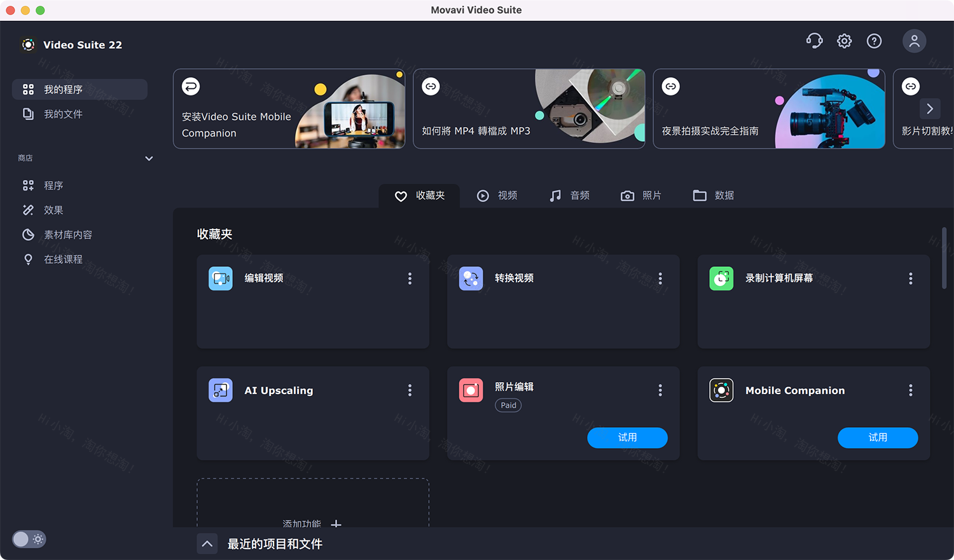
Task: Open settings gear icon
Action: click(844, 41)
